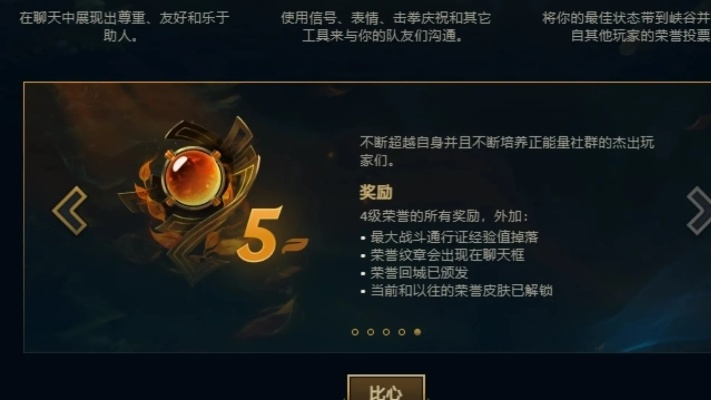Advance the carousel with the right chevron arrow

coord(699,210)
